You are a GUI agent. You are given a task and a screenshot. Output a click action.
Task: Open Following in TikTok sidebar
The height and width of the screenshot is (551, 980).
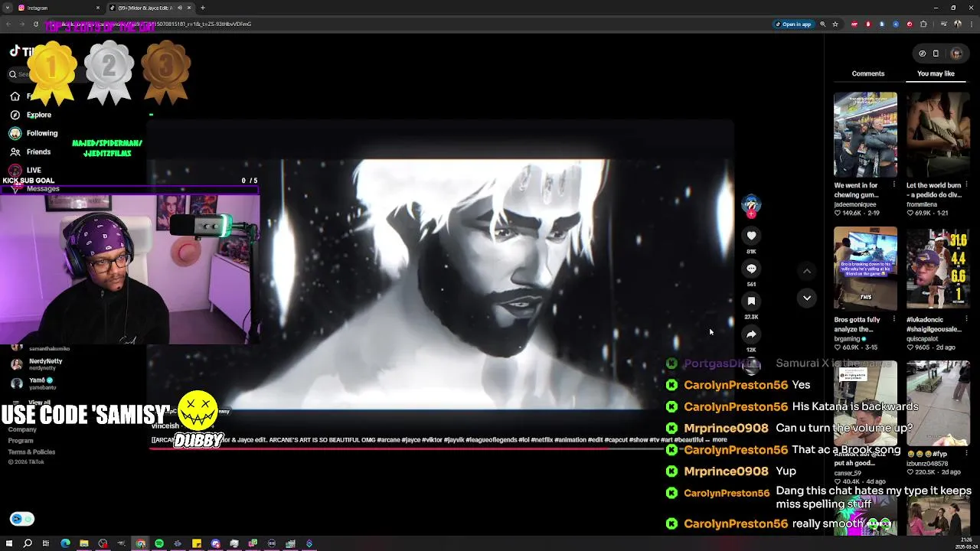(x=34, y=133)
